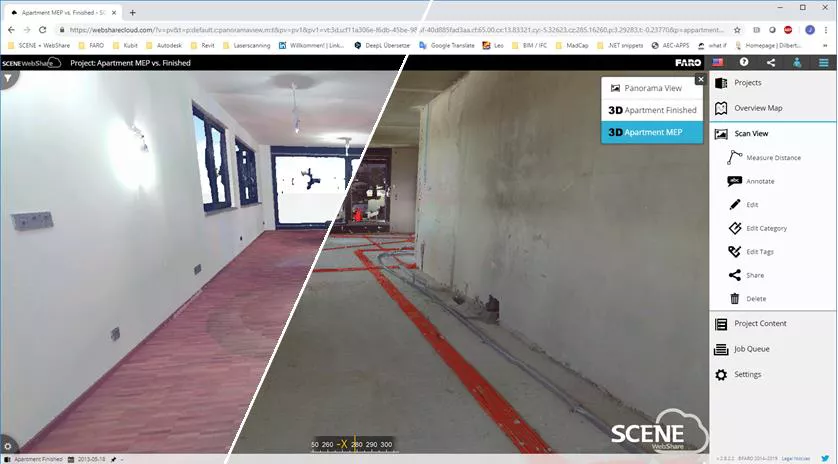
Task: Open the filter funnel icon in the viewer
Action: [7, 78]
